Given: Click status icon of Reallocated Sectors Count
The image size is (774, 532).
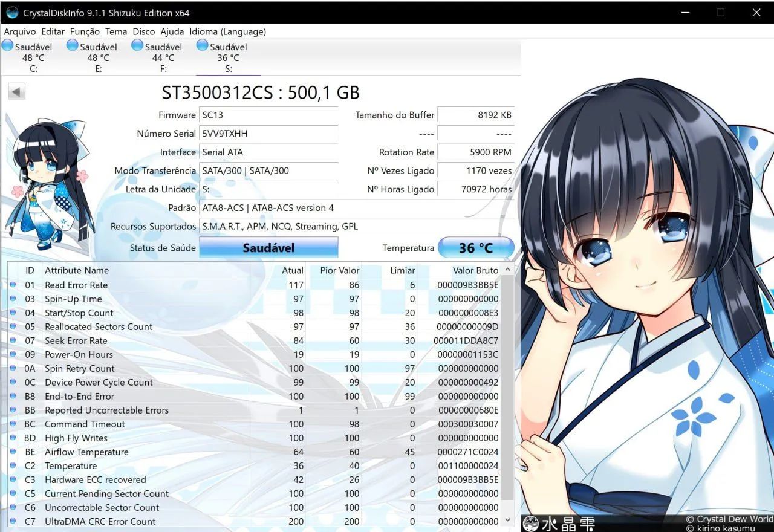Looking at the screenshot, I should point(13,326).
